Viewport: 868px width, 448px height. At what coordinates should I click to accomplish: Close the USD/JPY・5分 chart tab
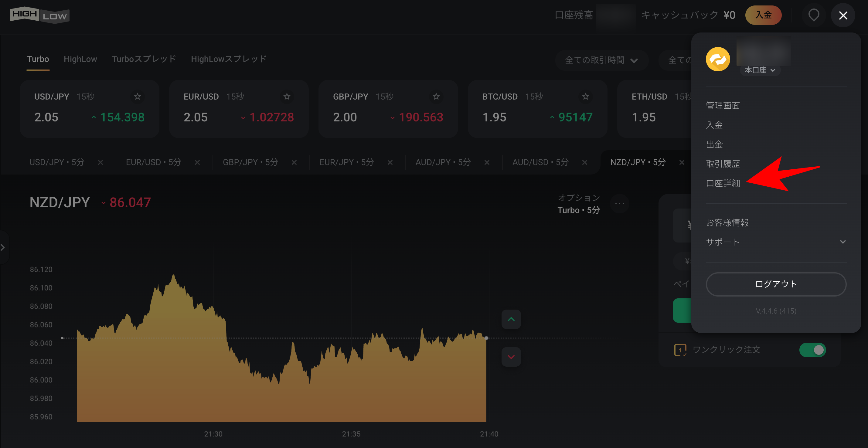pyautogui.click(x=100, y=163)
